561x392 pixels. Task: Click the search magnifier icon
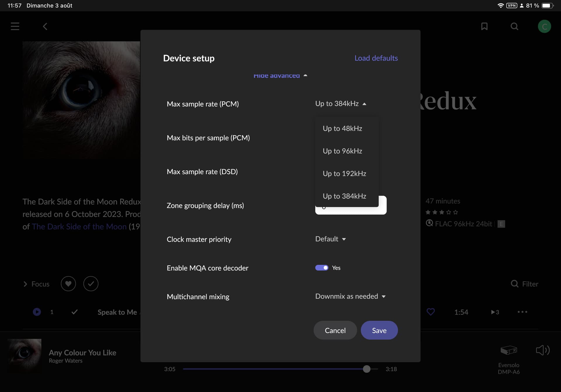(514, 27)
